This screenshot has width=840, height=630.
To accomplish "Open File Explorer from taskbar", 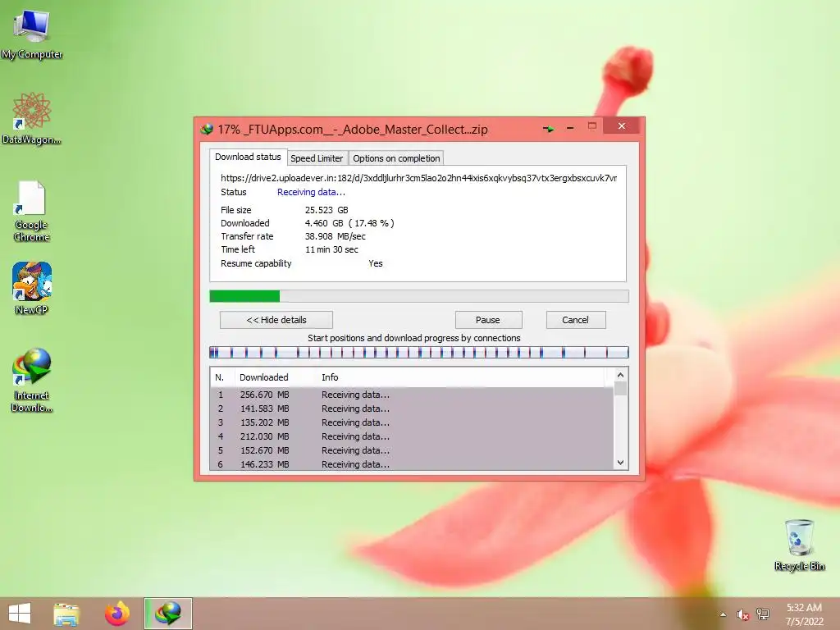I will [66, 614].
